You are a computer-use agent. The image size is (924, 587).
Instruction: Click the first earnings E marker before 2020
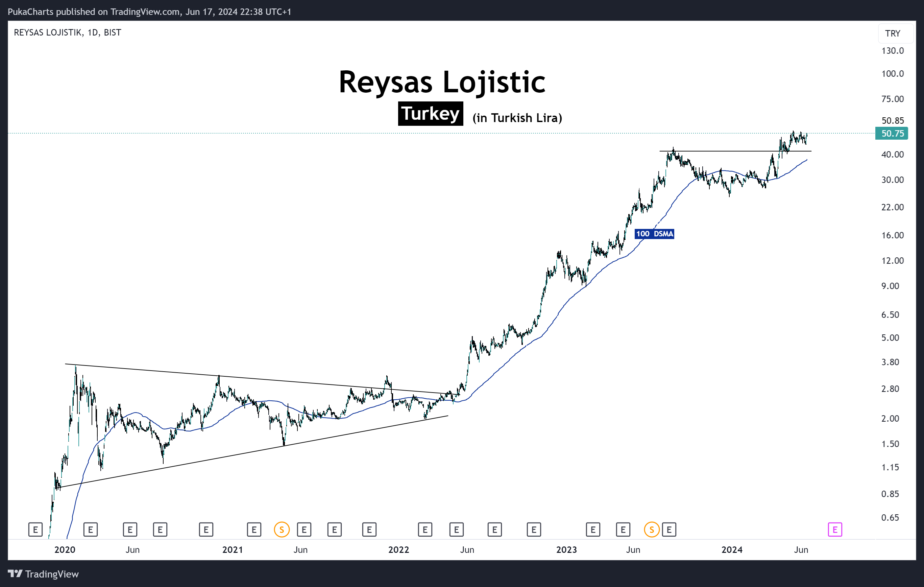tap(35, 530)
